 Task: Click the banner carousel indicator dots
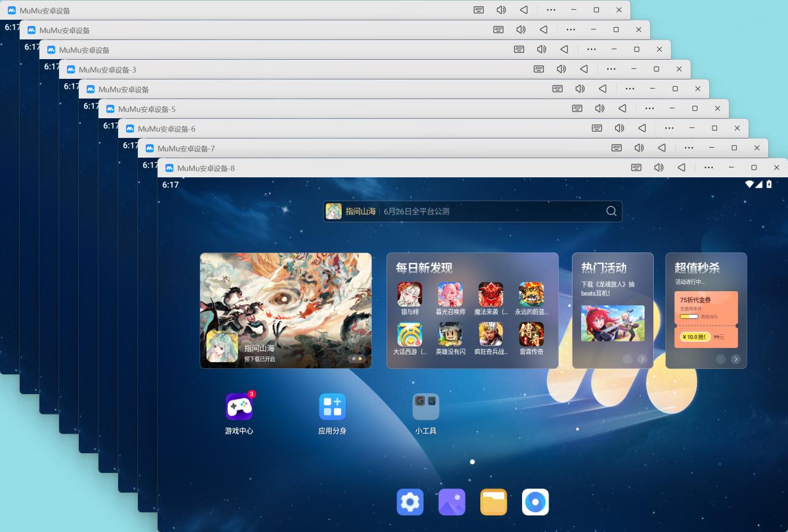pyautogui.click(x=356, y=358)
